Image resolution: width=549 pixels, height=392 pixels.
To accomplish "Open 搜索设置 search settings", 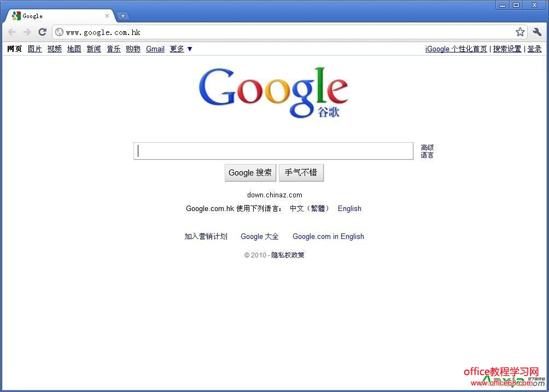I will tap(507, 49).
